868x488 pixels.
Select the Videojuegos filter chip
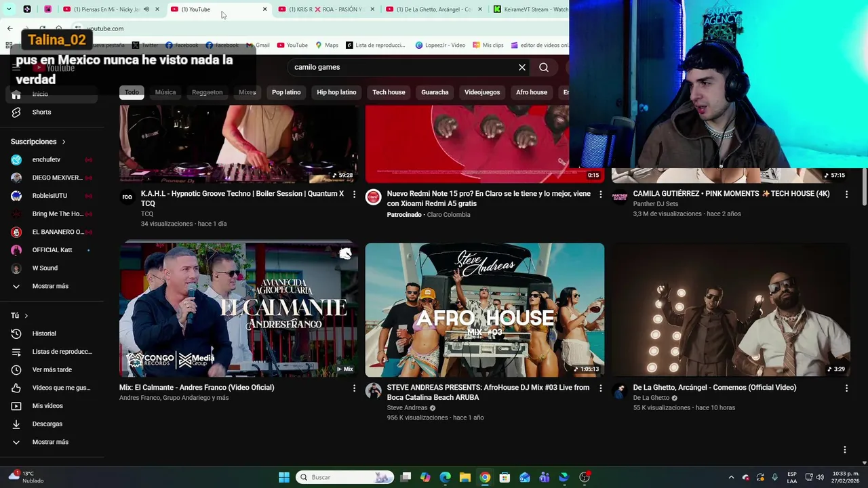click(x=482, y=92)
